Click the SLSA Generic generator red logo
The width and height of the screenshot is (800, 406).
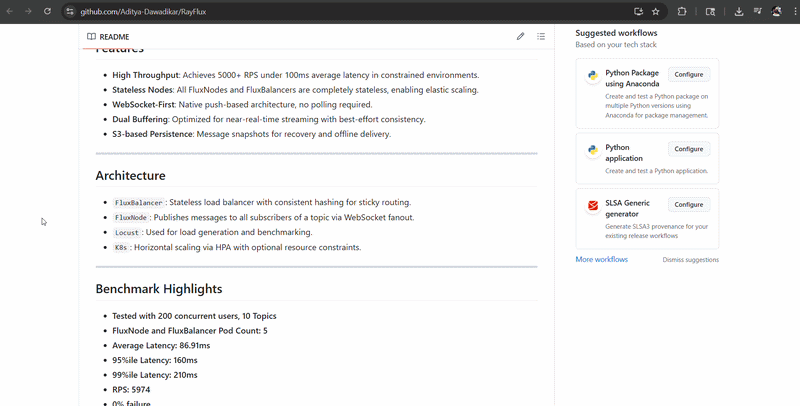pos(592,206)
